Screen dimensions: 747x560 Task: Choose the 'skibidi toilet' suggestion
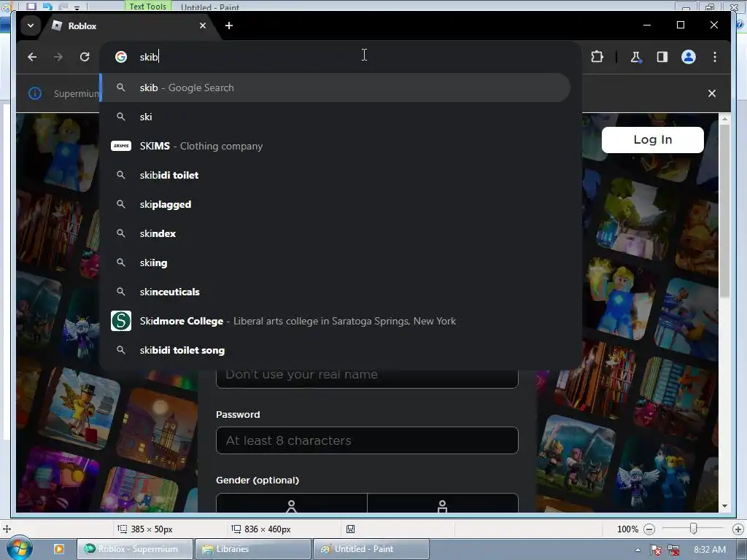click(x=335, y=175)
